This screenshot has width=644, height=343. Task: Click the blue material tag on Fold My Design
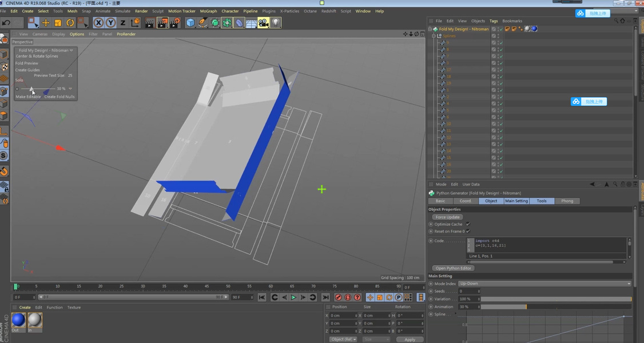tap(534, 29)
